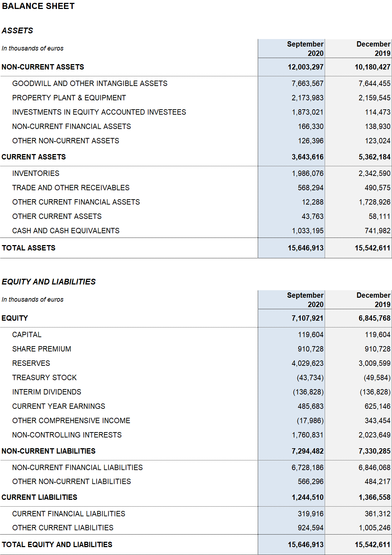Image resolution: width=392 pixels, height=555 pixels.
Task: Select the INVENTORIES row label
Action: 36,173
